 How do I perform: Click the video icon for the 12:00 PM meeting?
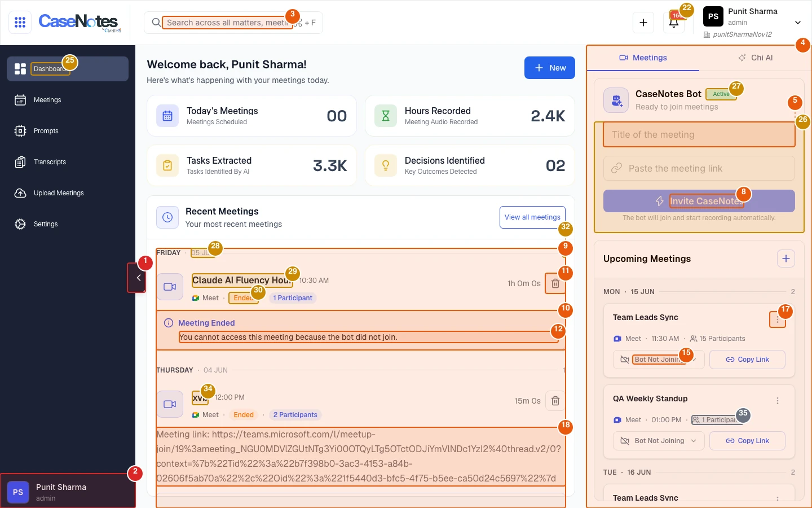click(x=170, y=404)
